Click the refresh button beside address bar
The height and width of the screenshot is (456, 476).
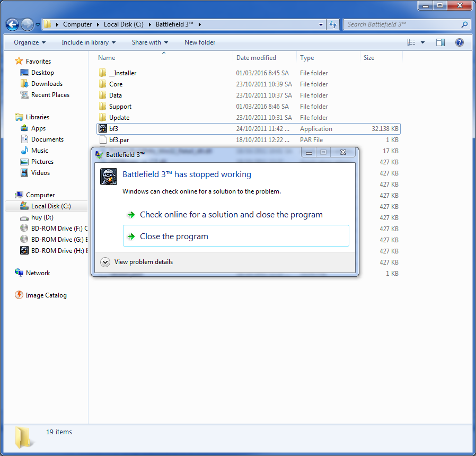point(333,24)
